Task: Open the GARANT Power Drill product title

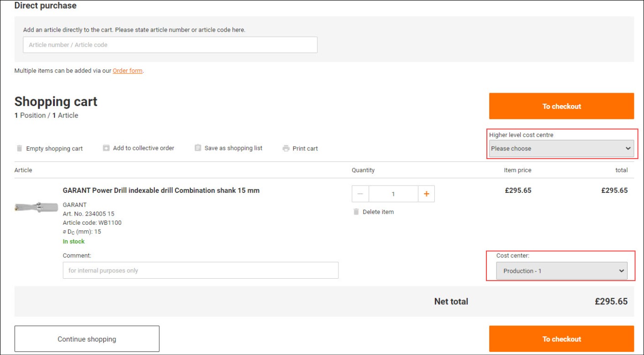Action: click(161, 191)
